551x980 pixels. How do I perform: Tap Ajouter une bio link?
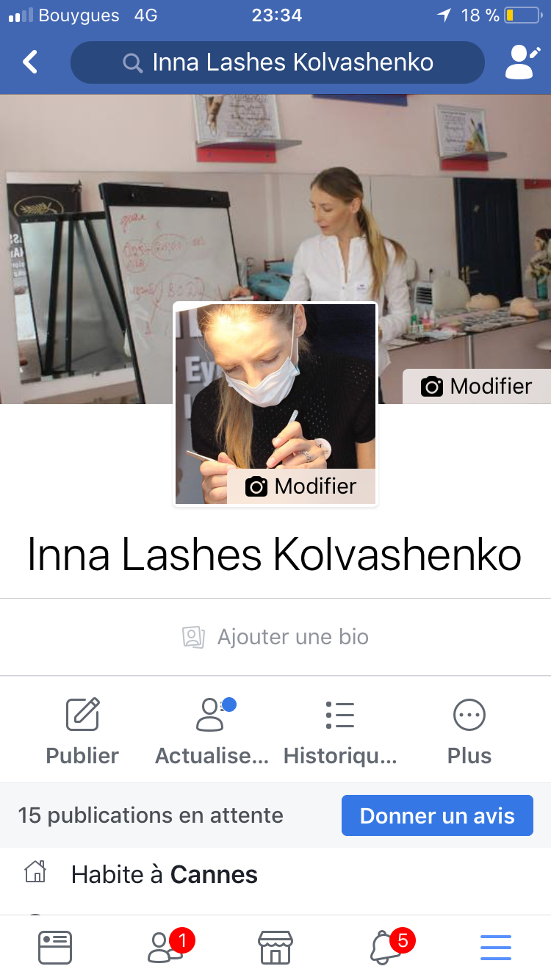click(275, 637)
